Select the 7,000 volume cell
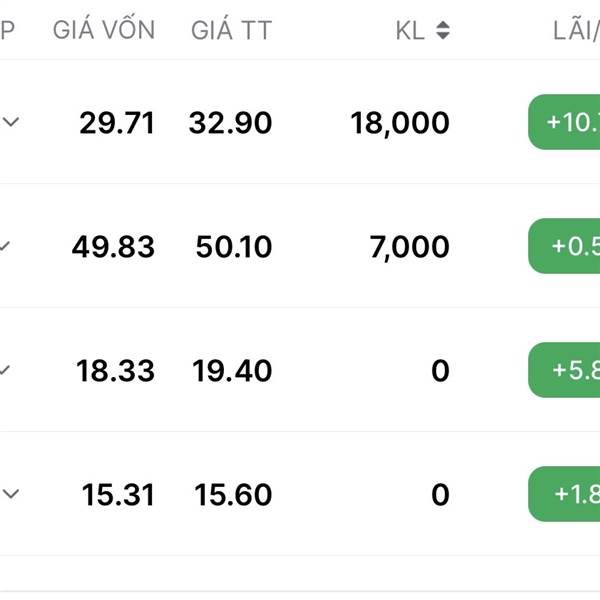The image size is (600, 600). pos(409,248)
